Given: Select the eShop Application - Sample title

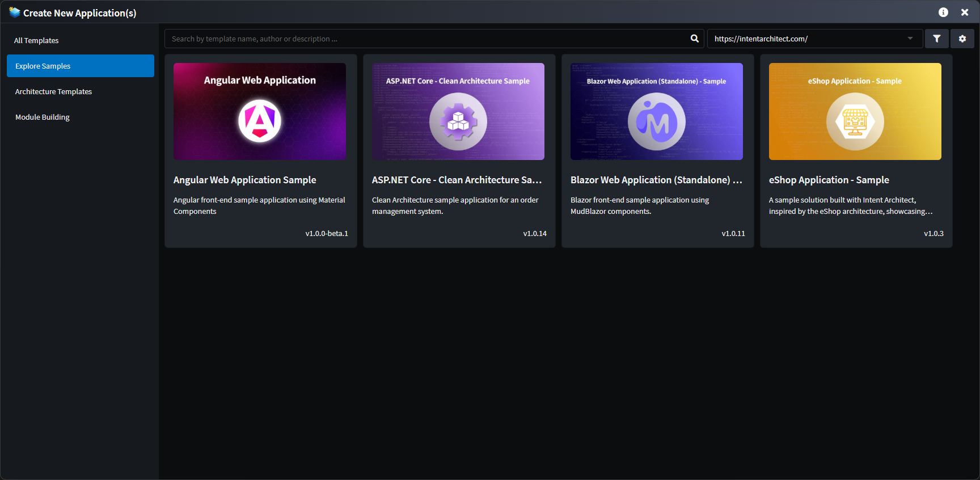Looking at the screenshot, I should coord(829,180).
